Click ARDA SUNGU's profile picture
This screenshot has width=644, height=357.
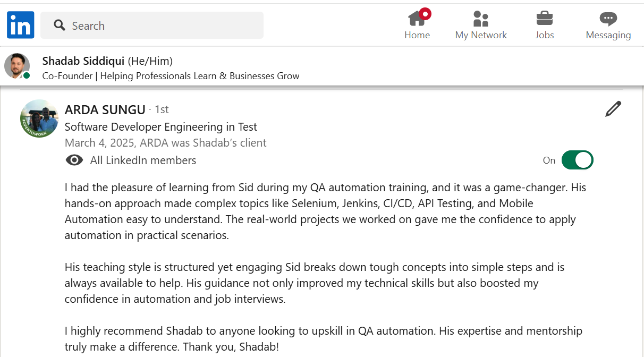[x=39, y=118]
